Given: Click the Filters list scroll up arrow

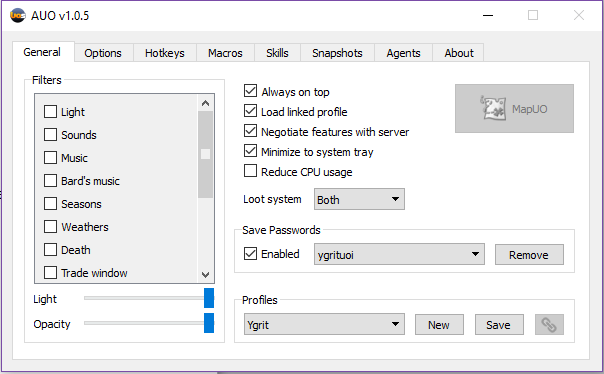Looking at the screenshot, I should point(205,103).
